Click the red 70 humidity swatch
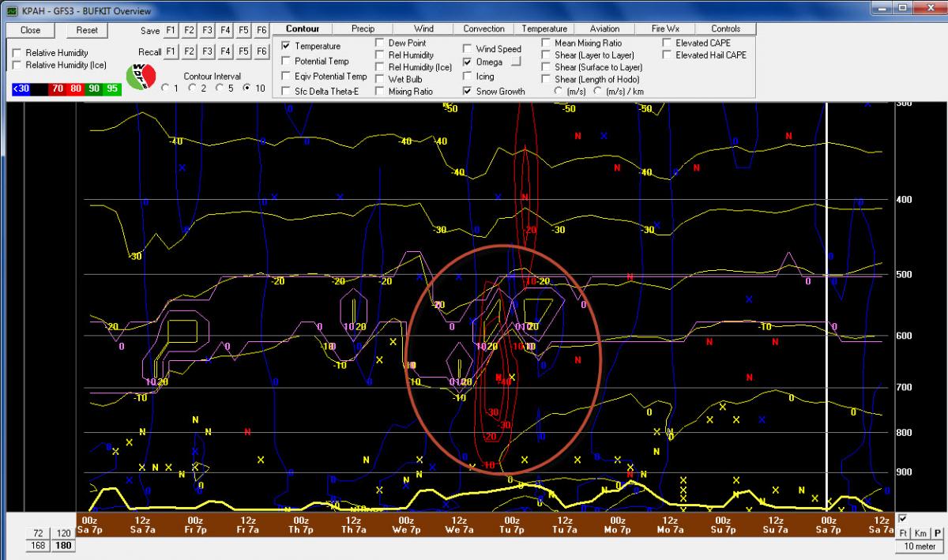This screenshot has width=948, height=560. click(x=58, y=88)
